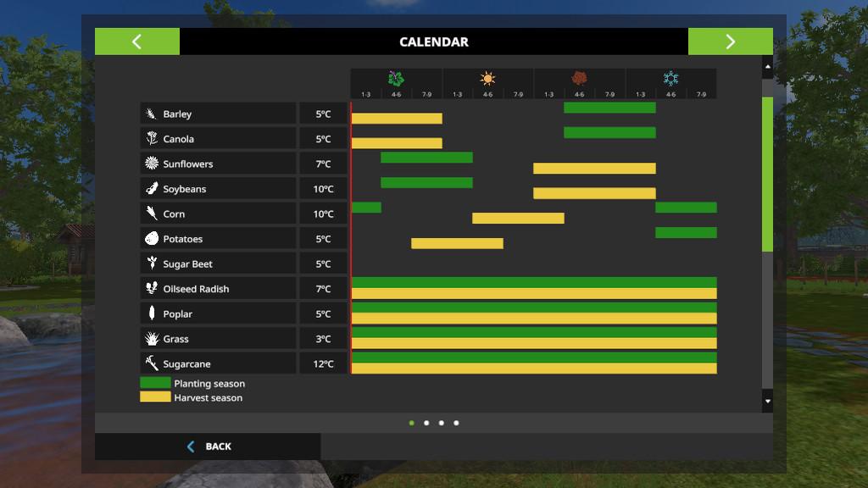This screenshot has width=868, height=488.
Task: Go to next page with right arrow
Action: [730, 42]
